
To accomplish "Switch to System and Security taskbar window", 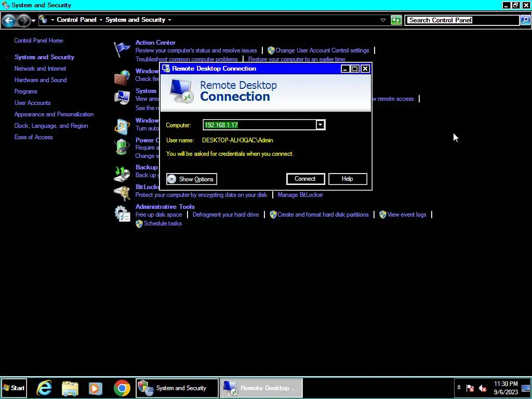I will (x=177, y=388).
